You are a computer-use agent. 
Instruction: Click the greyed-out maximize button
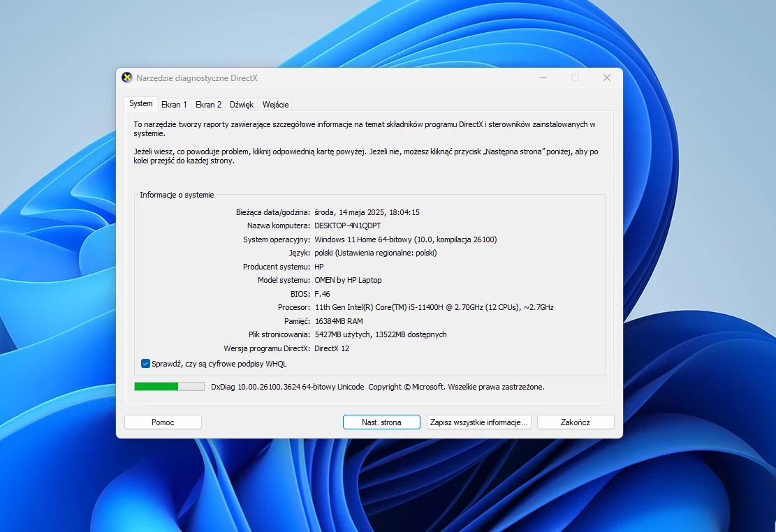tap(575, 77)
